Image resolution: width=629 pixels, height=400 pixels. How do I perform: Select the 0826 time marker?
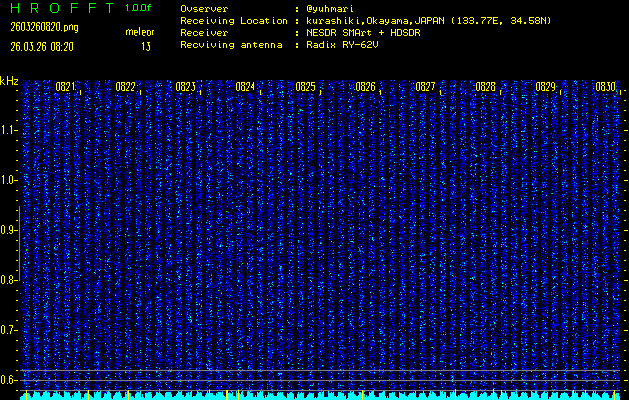[x=365, y=87]
